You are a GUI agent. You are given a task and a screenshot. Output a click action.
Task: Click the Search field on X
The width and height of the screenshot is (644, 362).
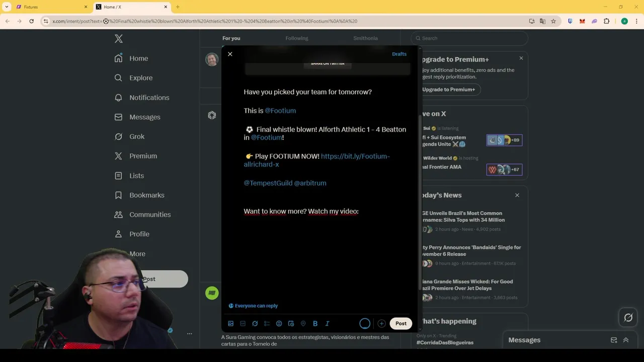click(469, 38)
